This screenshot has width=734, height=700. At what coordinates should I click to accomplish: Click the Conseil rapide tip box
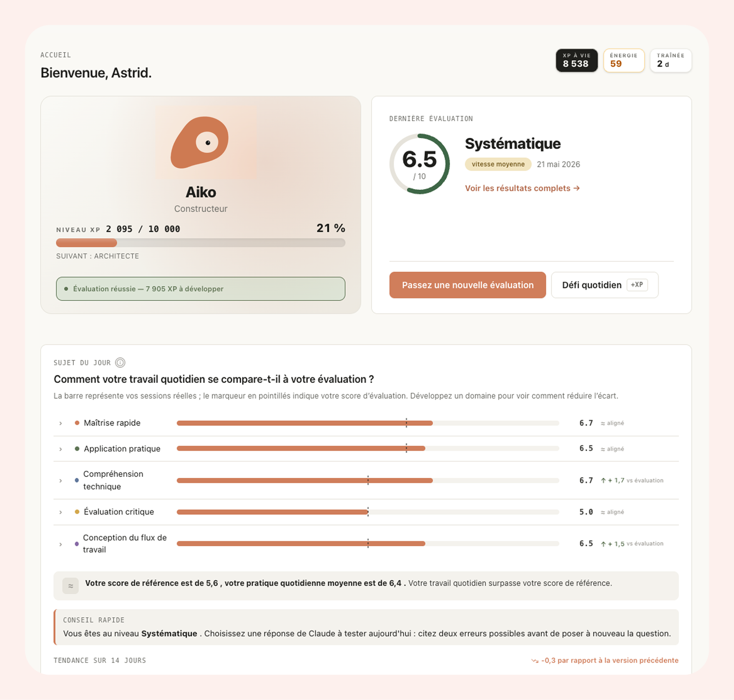click(x=366, y=627)
